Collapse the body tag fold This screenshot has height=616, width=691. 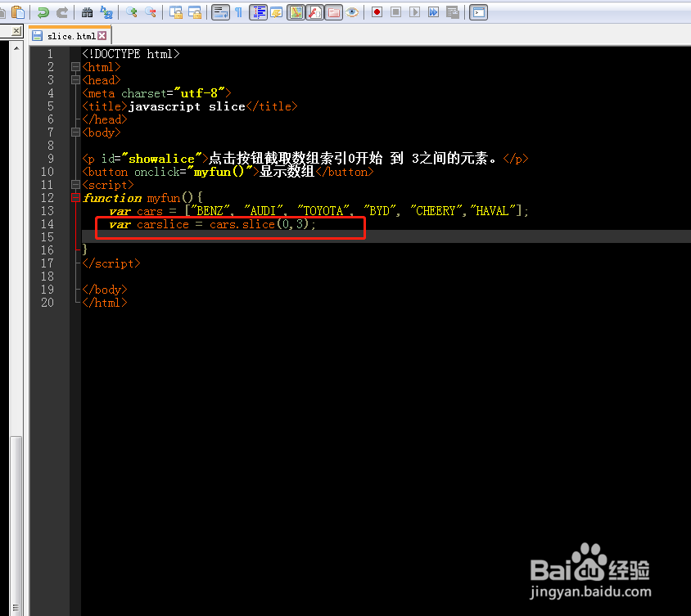point(75,132)
